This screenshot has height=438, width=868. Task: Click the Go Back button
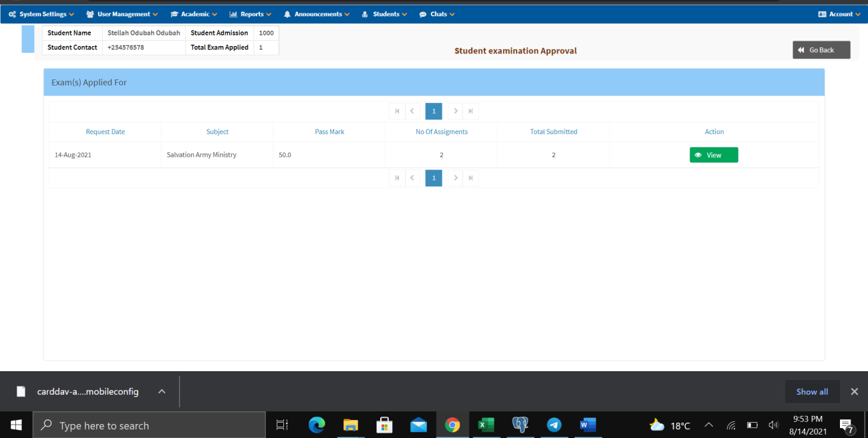[x=821, y=50]
